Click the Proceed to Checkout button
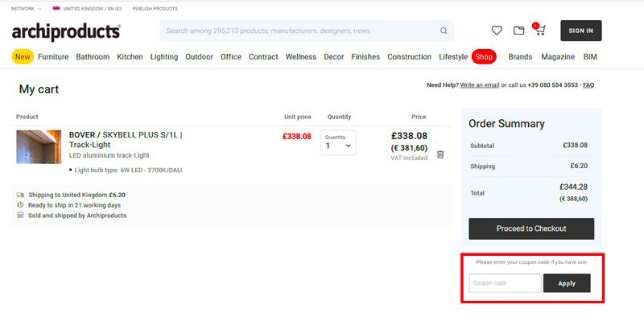The width and height of the screenshot is (644, 321). tap(531, 228)
